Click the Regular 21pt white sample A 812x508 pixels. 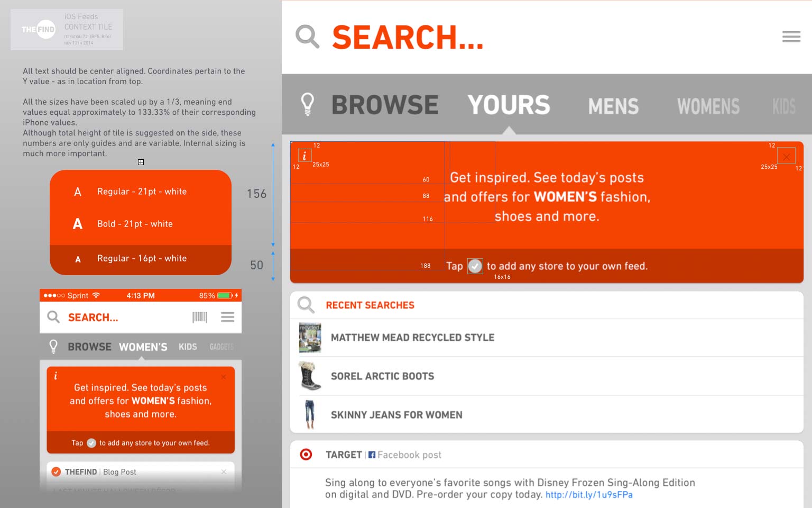[78, 192]
